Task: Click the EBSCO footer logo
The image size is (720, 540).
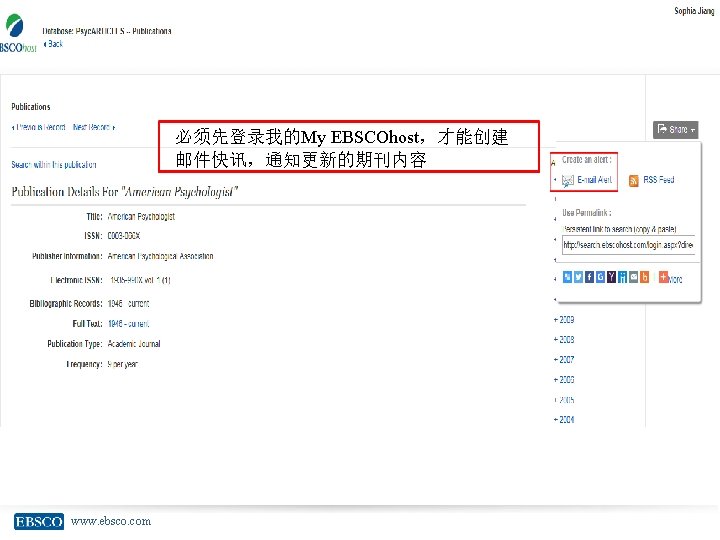Action: point(39,522)
